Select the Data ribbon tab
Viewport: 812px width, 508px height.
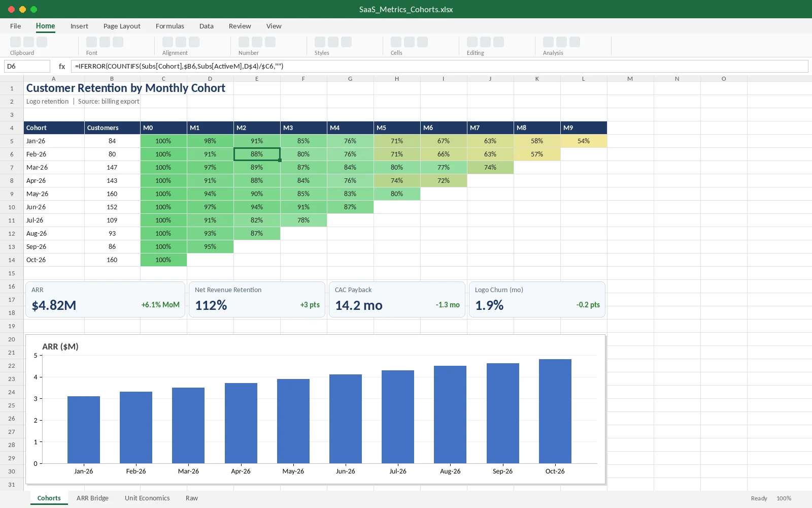[207, 26]
